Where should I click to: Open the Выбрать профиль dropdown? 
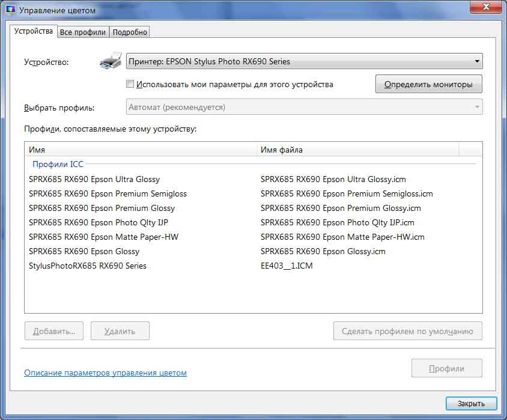click(x=305, y=107)
